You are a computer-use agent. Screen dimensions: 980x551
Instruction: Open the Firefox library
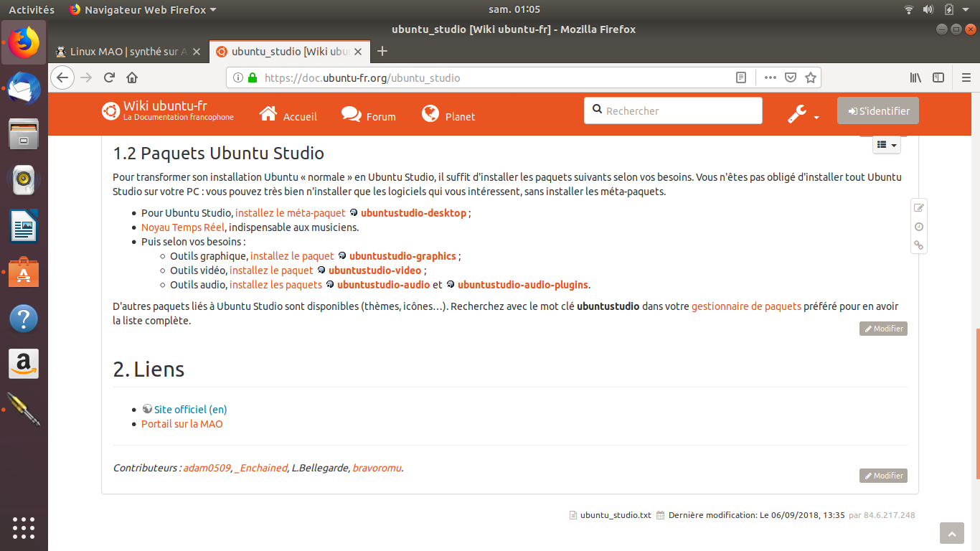[x=916, y=77]
